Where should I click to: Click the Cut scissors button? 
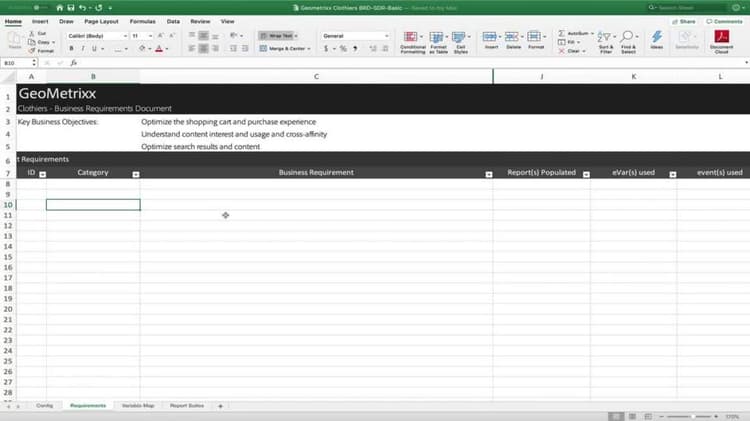tap(38, 33)
